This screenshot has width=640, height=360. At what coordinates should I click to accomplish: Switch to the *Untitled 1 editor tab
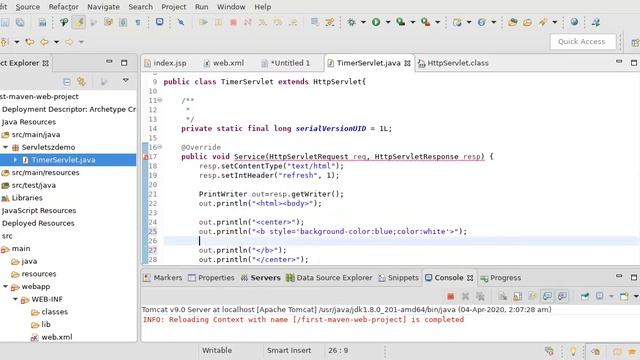[x=286, y=63]
